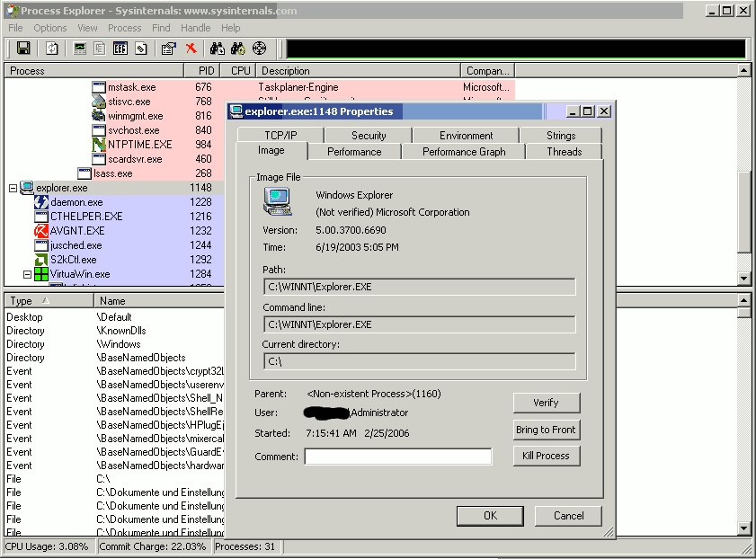The width and height of the screenshot is (756, 559).
Task: Click the daemon.exe lightning icon
Action: 41,202
